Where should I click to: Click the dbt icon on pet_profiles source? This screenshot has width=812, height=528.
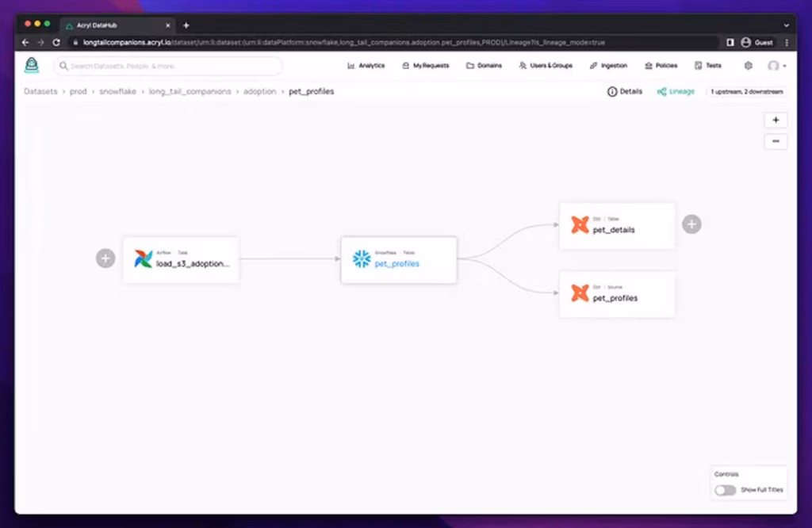point(580,293)
